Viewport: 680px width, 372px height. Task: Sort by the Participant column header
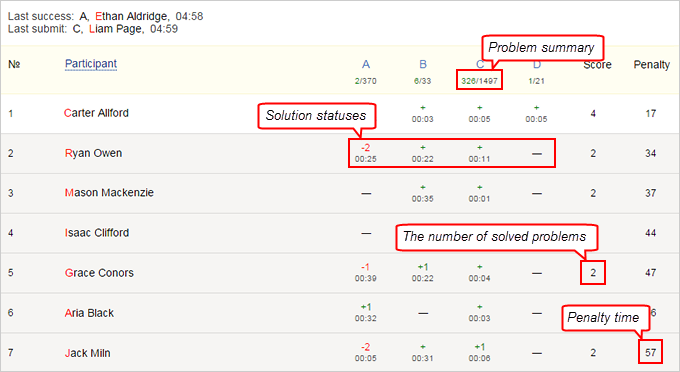[91, 64]
